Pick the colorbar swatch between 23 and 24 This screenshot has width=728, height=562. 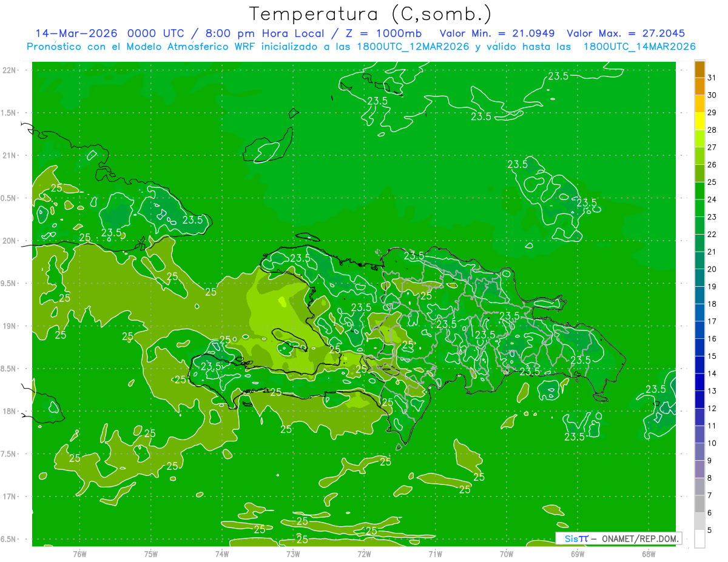point(699,208)
